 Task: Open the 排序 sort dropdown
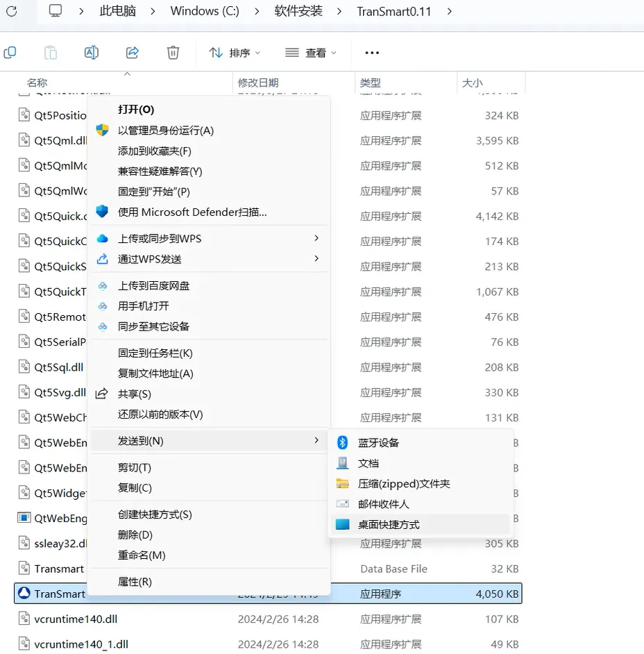pos(235,53)
